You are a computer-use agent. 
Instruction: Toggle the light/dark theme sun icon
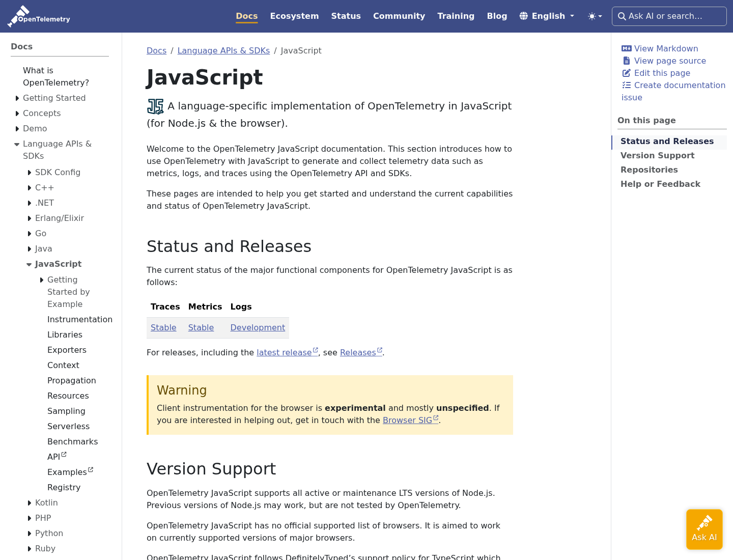(x=591, y=16)
